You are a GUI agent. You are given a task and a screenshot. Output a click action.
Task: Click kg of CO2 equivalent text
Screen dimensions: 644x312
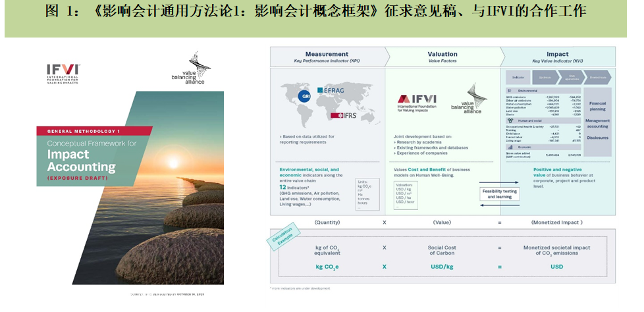click(x=327, y=250)
